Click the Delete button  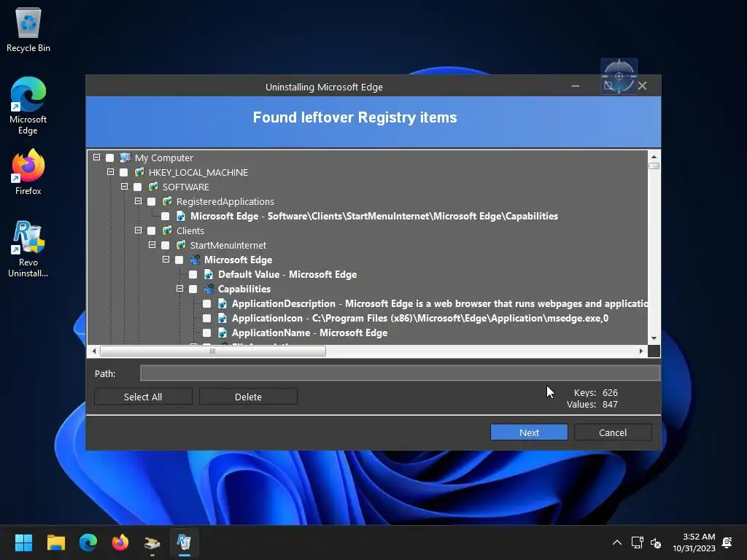click(248, 397)
